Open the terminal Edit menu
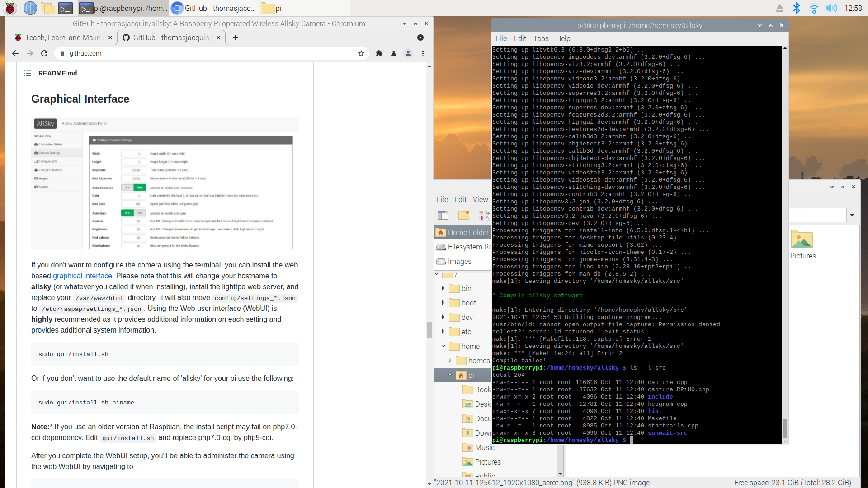This screenshot has height=488, width=868. [x=520, y=38]
